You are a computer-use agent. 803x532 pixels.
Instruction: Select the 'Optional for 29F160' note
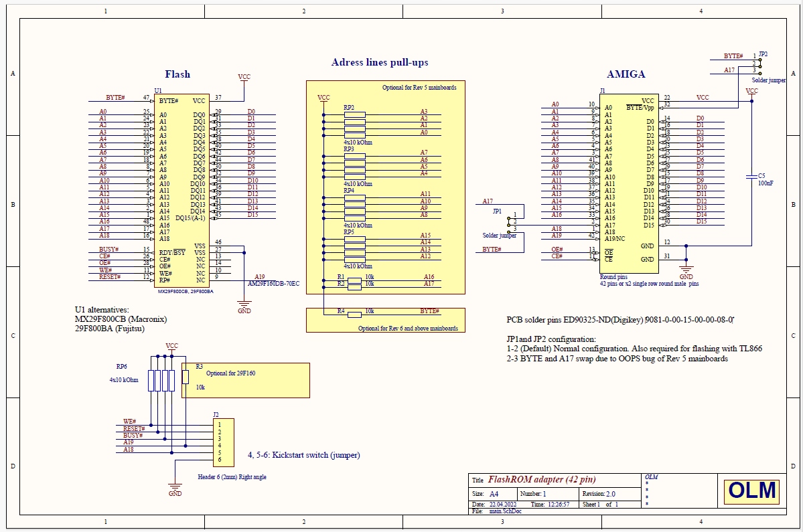[x=230, y=373]
